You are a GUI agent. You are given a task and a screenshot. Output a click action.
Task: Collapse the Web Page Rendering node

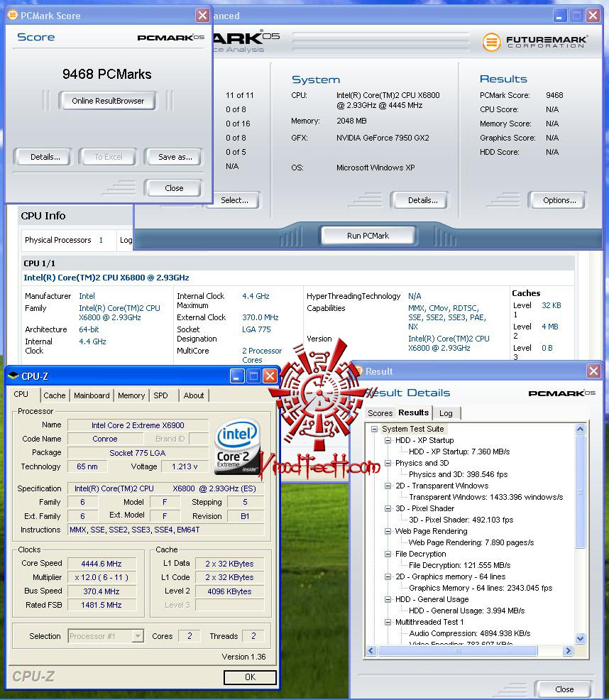[388, 531]
